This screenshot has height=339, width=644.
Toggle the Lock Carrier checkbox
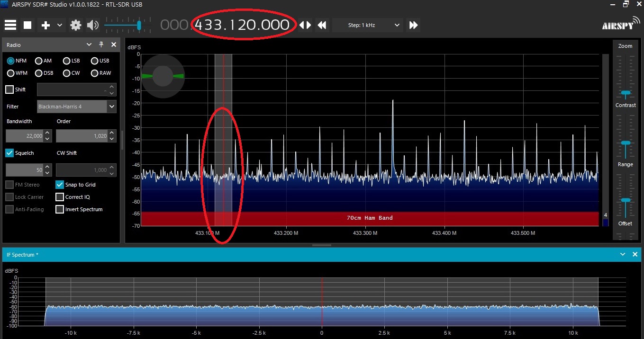coord(9,197)
